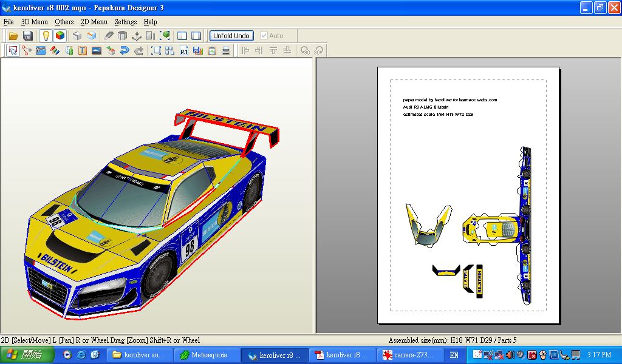Click the volume speaker tray icon

tap(510, 355)
